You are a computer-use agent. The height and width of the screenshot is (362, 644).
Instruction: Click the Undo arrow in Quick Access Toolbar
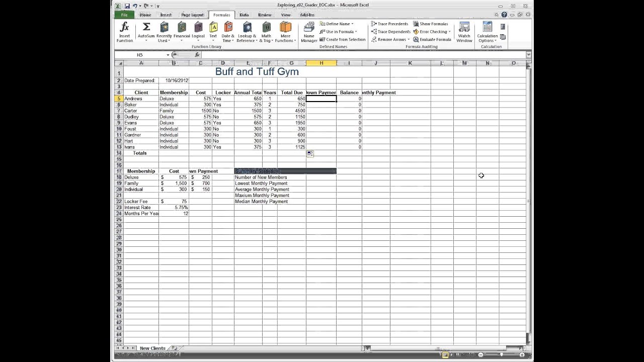click(136, 6)
